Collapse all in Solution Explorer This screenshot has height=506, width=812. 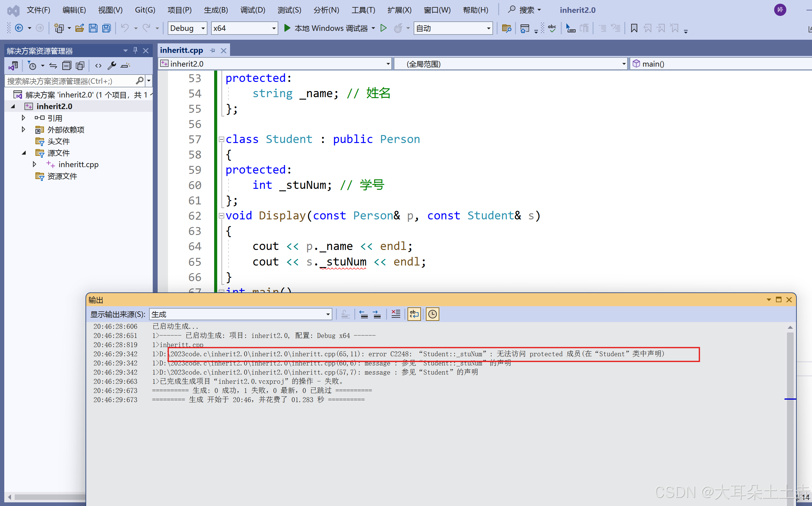pos(67,66)
